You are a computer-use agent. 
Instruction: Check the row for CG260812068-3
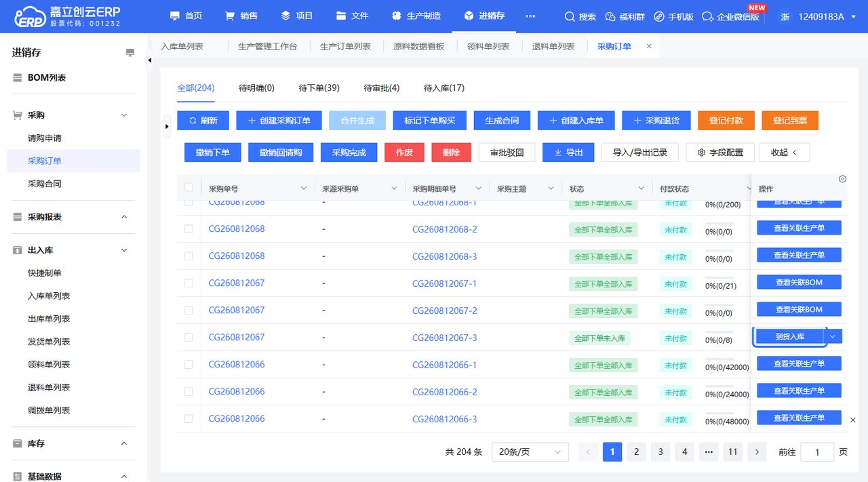(189, 256)
